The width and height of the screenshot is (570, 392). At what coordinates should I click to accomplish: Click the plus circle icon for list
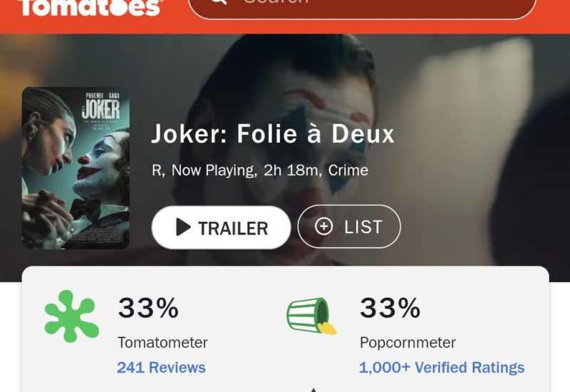click(324, 227)
